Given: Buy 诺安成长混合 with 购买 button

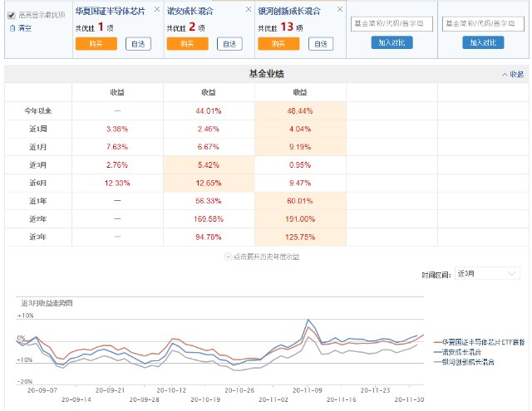Looking at the screenshot, I should (x=187, y=44).
